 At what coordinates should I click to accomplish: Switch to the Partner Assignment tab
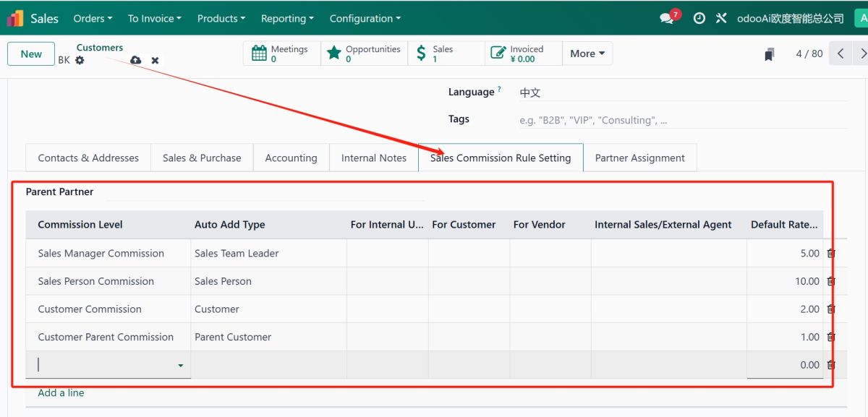click(639, 158)
